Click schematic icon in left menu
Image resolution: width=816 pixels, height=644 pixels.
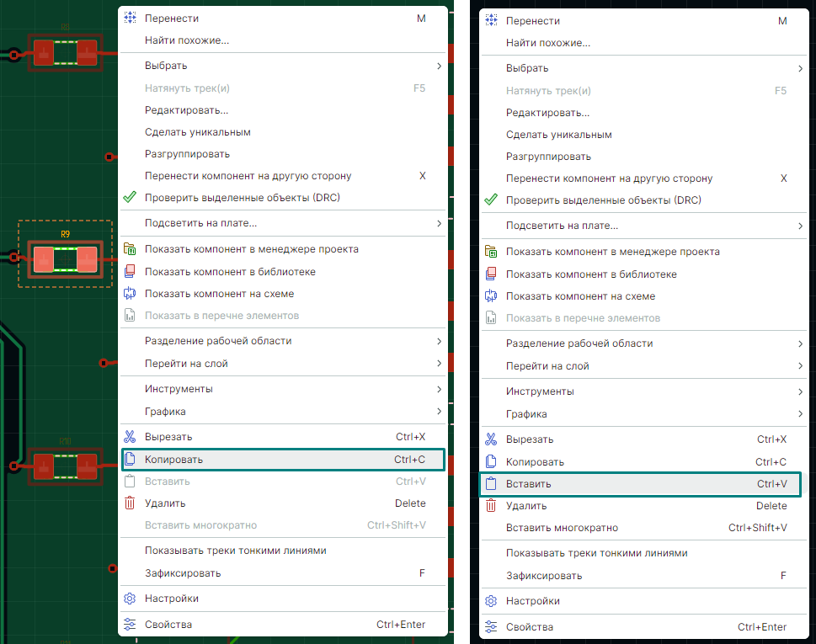130,294
